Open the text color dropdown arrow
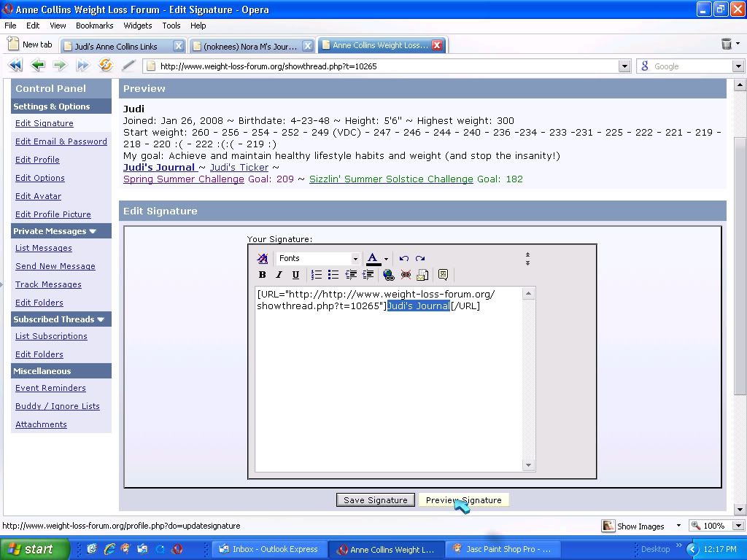747x560 pixels. [387, 259]
